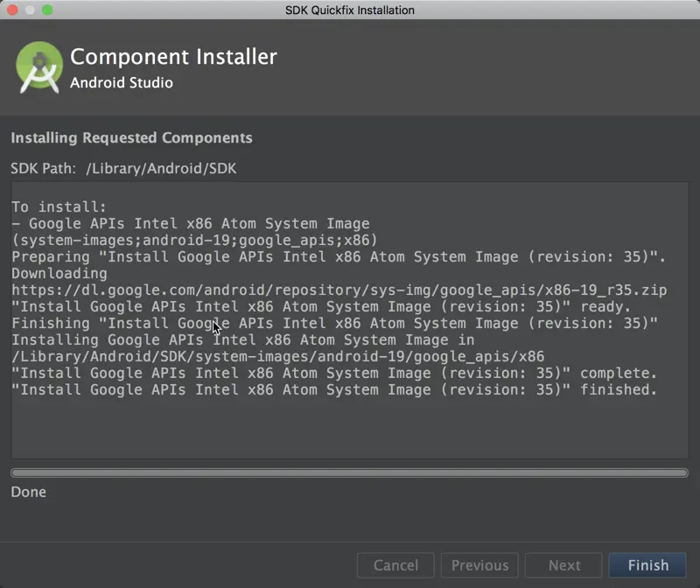Click the "To install:" line in the log

(59, 207)
